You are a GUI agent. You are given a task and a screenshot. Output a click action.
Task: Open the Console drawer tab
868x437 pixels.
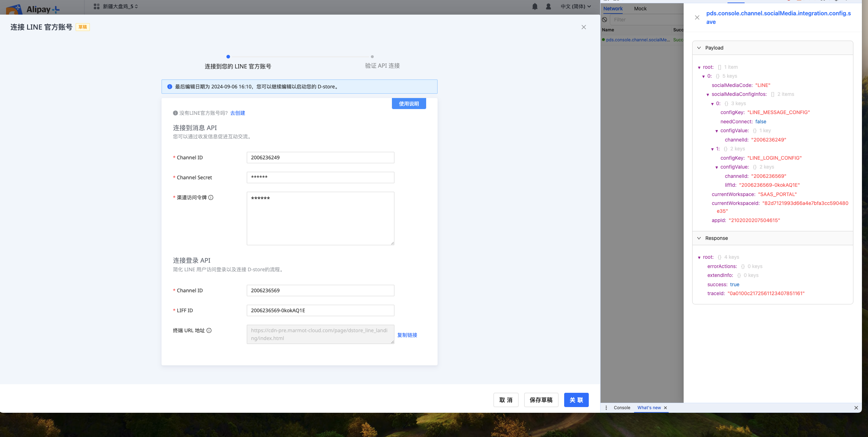coord(622,408)
